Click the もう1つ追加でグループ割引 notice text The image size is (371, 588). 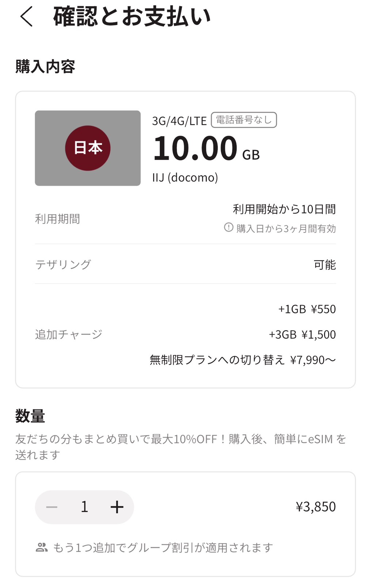click(163, 548)
